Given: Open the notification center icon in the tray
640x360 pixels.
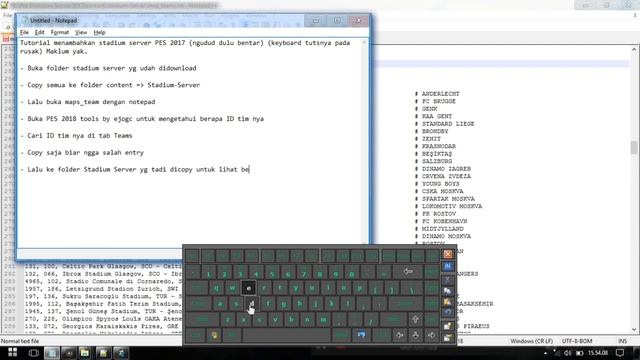Looking at the screenshot, I should (x=620, y=353).
